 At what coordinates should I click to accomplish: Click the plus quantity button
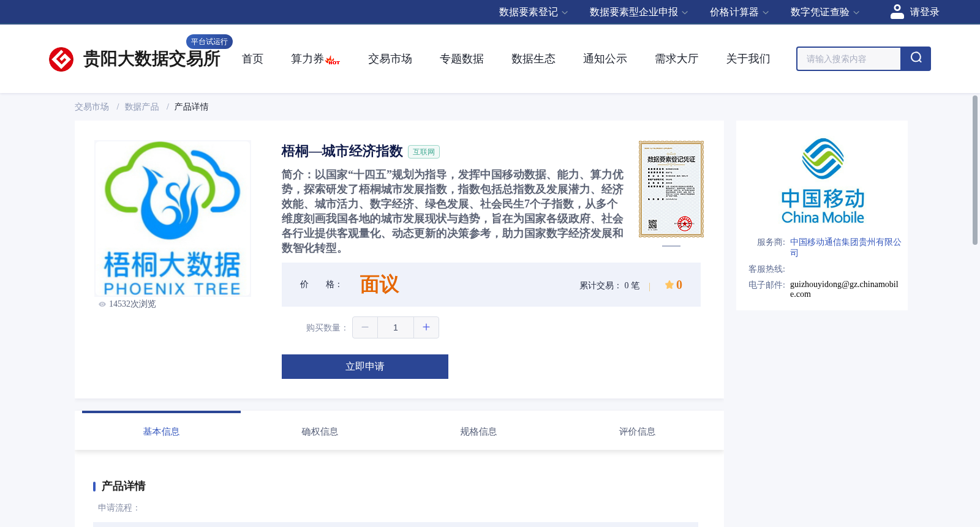(426, 327)
